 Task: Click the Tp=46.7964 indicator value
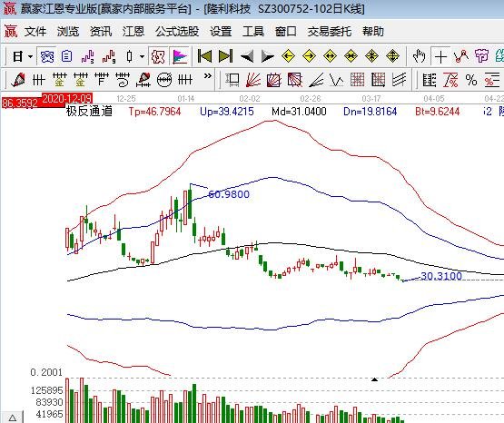pyautogui.click(x=154, y=112)
